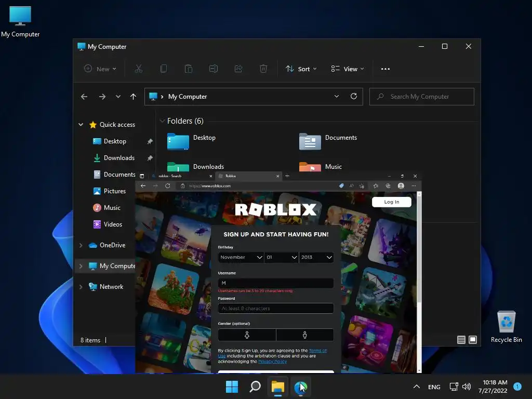Click the Copy icon in Explorer toolbar
This screenshot has width=532, height=399.
tap(164, 69)
